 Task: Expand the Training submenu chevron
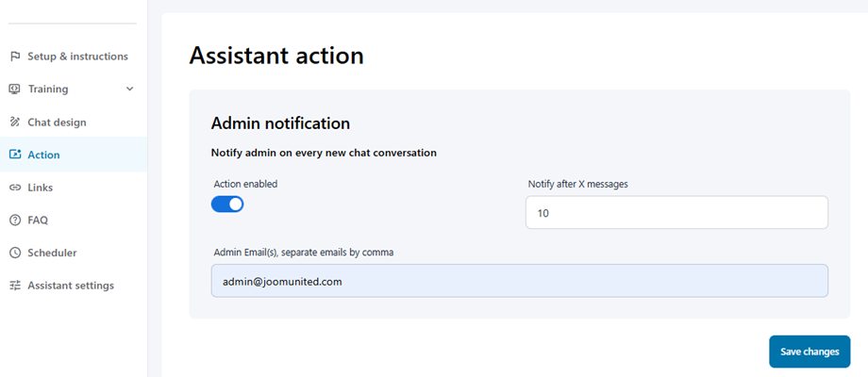130,90
